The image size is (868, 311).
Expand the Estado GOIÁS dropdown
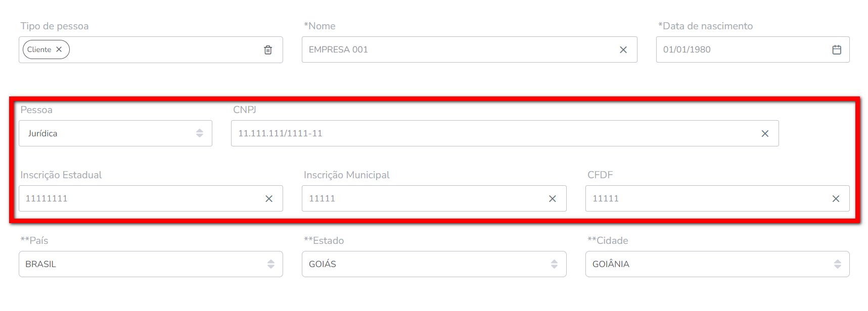pyautogui.click(x=434, y=264)
